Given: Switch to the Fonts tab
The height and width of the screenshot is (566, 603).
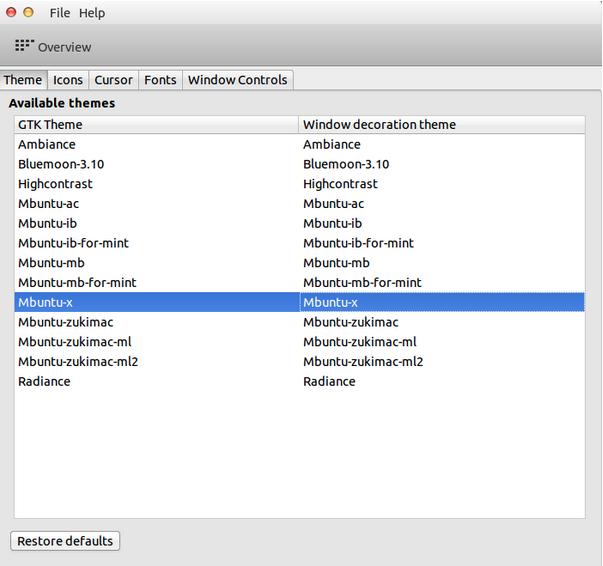Looking at the screenshot, I should click(160, 80).
